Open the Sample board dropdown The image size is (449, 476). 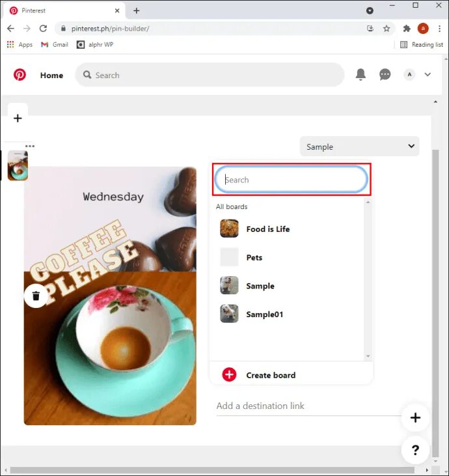pyautogui.click(x=359, y=147)
